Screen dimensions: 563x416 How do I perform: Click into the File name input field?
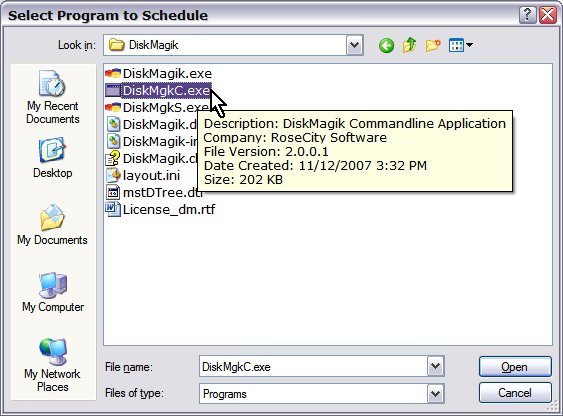coord(313,366)
